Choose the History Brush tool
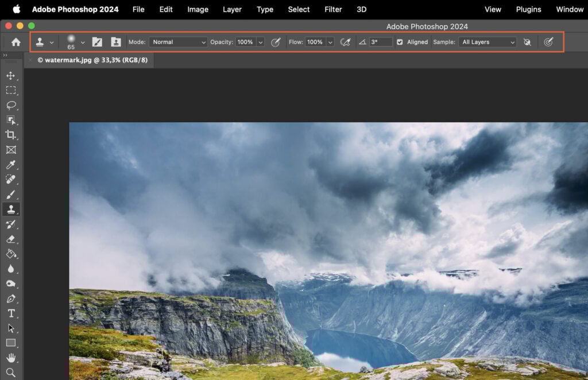The height and width of the screenshot is (380, 588). click(11, 224)
